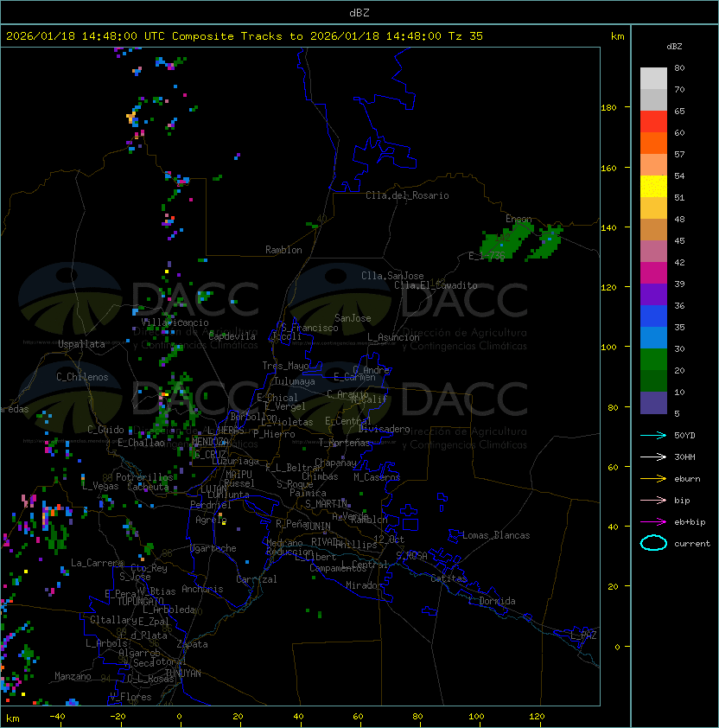
Task: Click the white 30HM arrow legend icon
Action: (653, 457)
